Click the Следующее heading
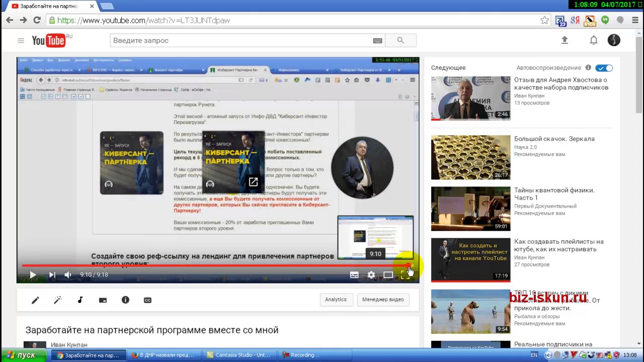644x362 pixels. 448,68
